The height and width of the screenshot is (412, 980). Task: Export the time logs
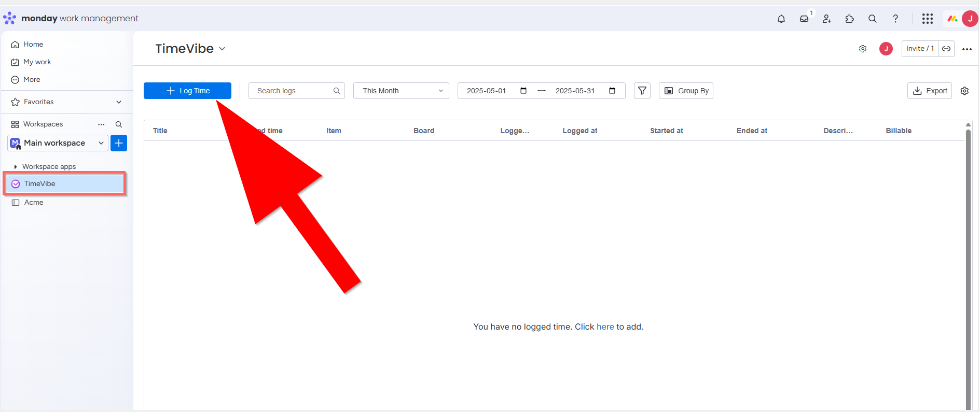pyautogui.click(x=930, y=91)
